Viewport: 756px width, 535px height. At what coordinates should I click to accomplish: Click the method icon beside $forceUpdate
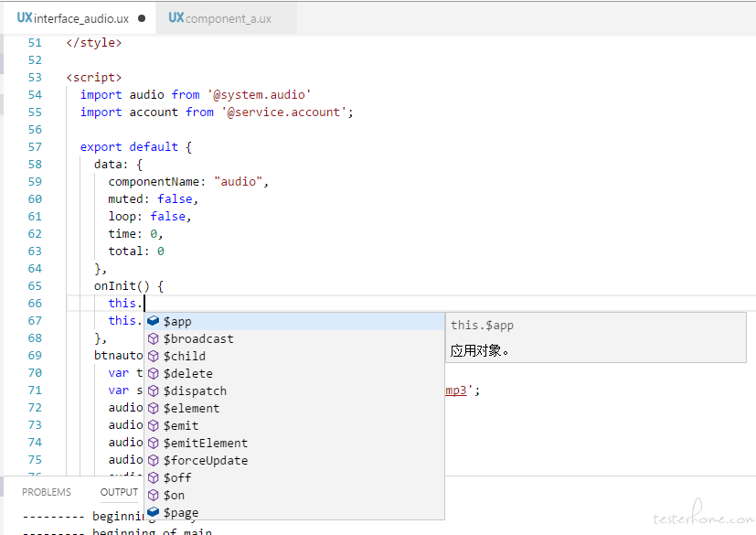click(154, 460)
